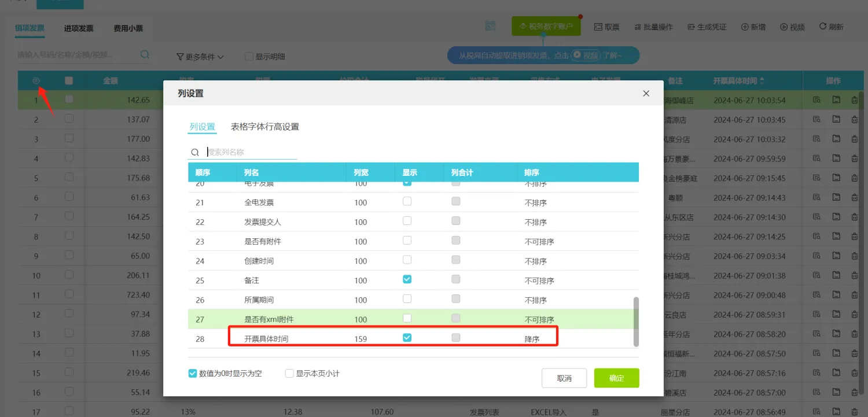Expand the 更多条件 filter dropdown

pyautogui.click(x=200, y=57)
